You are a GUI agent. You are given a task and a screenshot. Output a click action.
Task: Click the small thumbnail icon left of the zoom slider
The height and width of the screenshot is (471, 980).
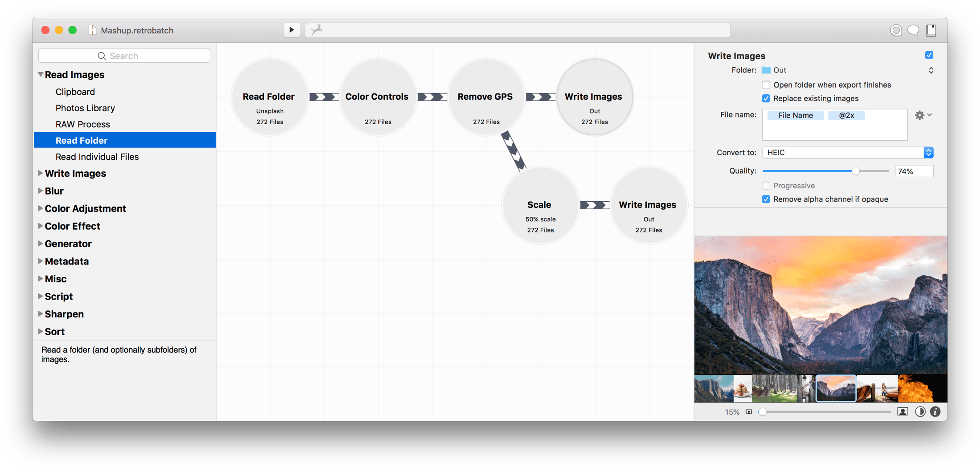point(749,412)
